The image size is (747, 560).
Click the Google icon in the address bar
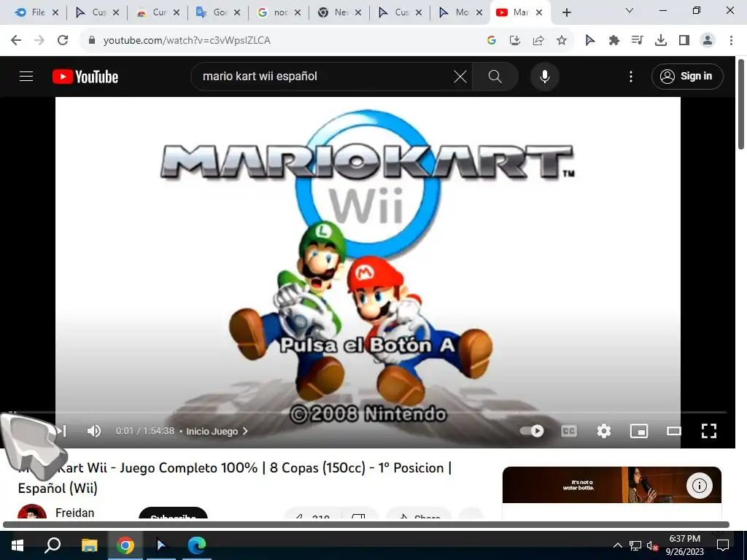[492, 41]
